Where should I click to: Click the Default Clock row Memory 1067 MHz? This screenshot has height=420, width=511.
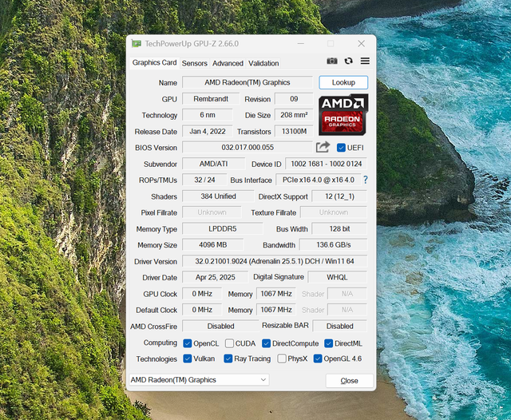coord(276,310)
